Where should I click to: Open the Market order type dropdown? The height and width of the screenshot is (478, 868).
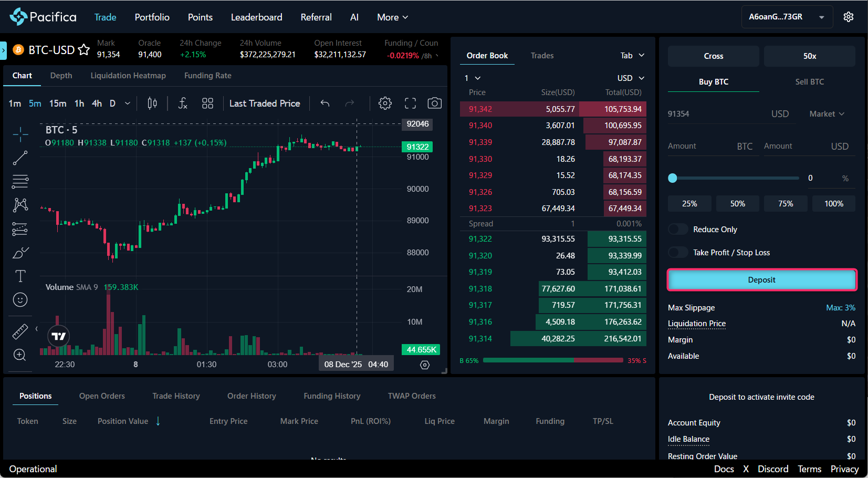click(827, 114)
